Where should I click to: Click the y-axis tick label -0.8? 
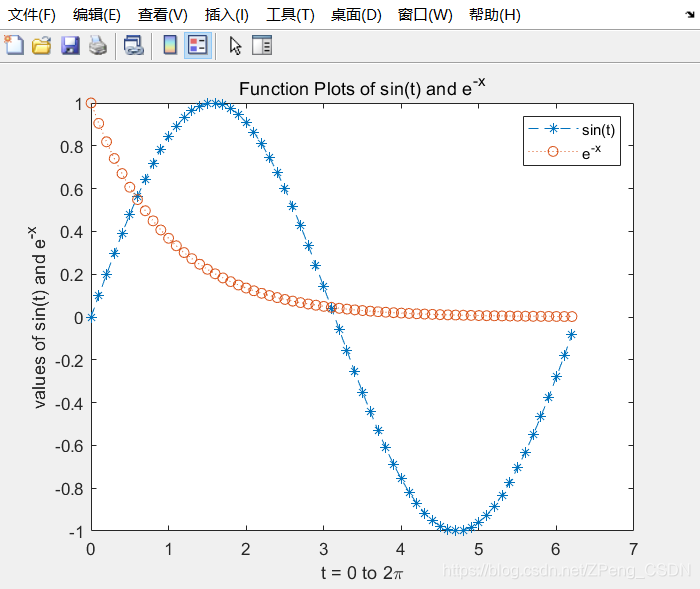tap(69, 489)
